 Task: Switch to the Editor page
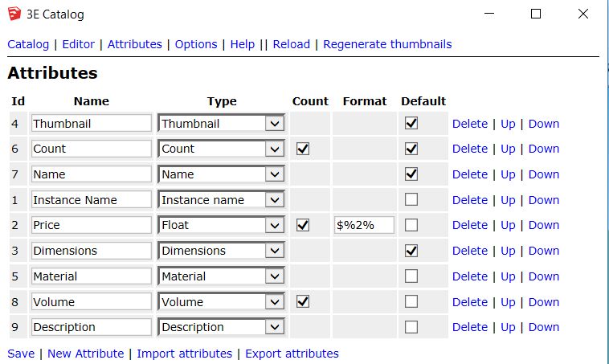[x=78, y=44]
